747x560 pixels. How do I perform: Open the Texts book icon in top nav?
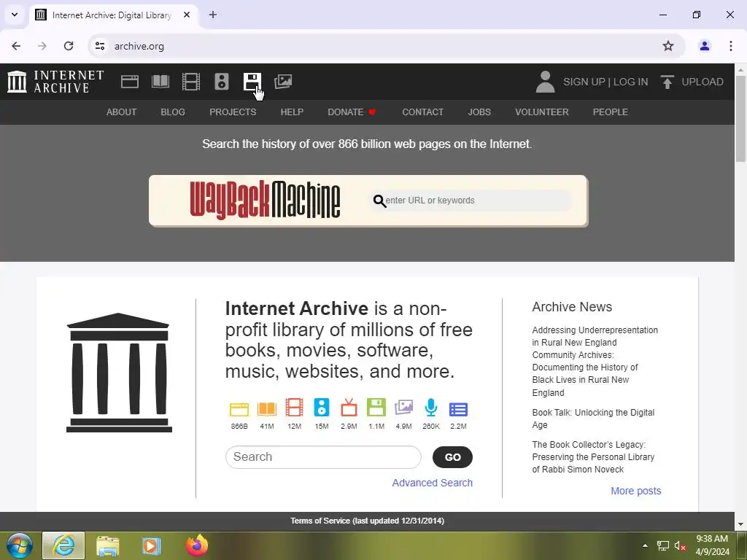click(160, 82)
